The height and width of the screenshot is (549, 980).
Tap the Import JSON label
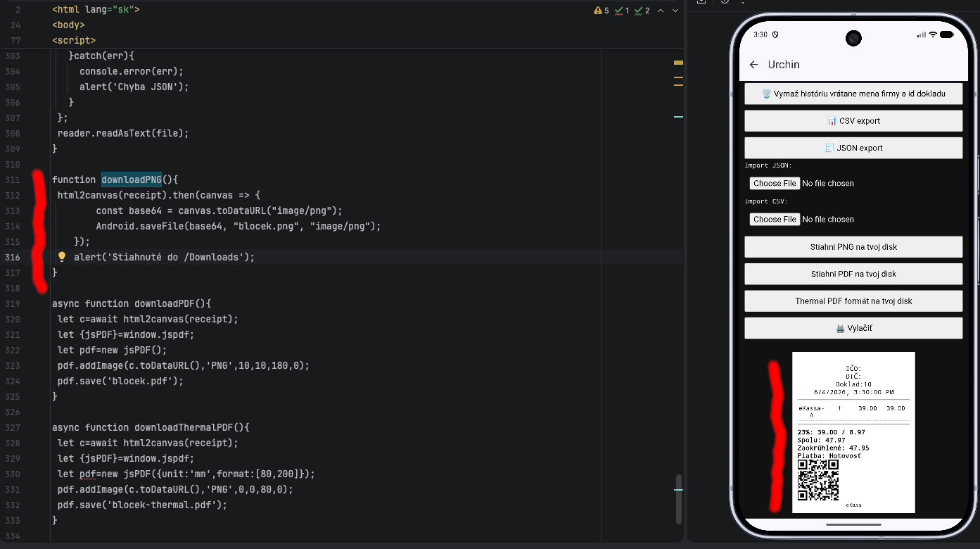click(768, 165)
